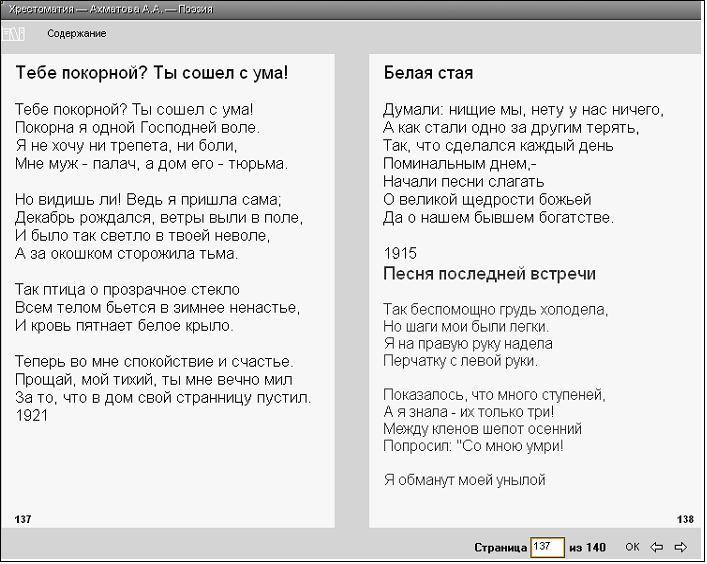Screen dimensions: 707x564
Task: Click the "Песня последней встречи" heading
Action: click(489, 273)
